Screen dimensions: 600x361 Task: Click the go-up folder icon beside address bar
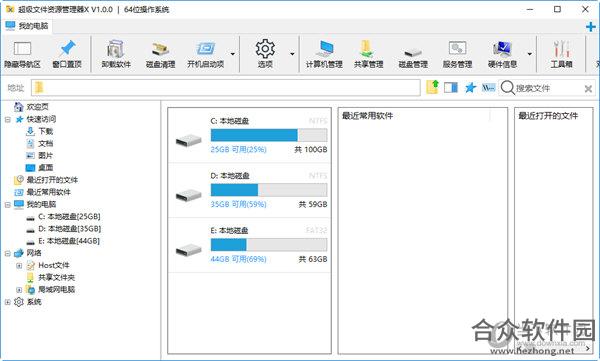click(432, 87)
